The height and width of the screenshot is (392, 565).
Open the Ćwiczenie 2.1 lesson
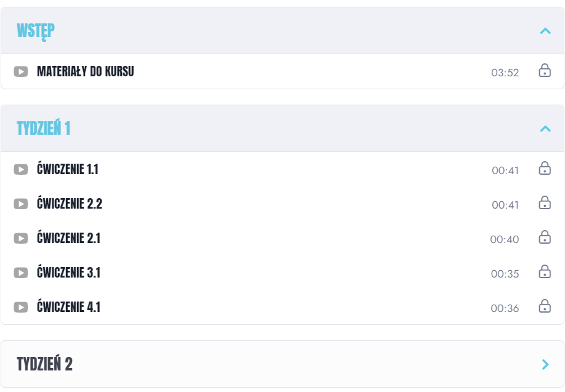68,238
